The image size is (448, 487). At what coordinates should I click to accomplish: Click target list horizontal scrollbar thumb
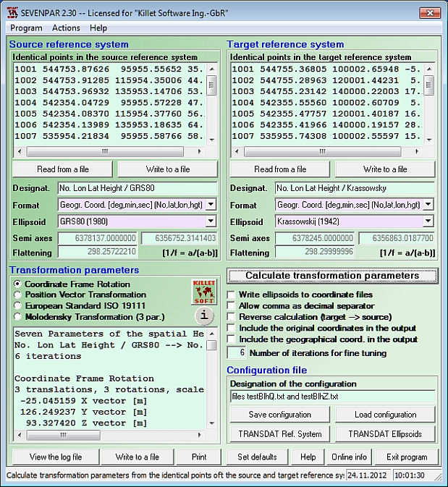(x=323, y=151)
